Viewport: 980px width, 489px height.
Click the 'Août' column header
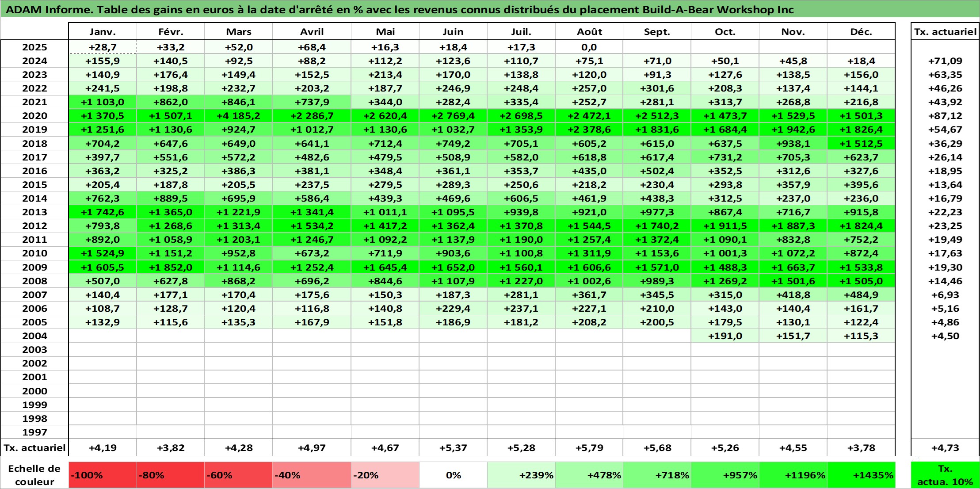click(589, 31)
